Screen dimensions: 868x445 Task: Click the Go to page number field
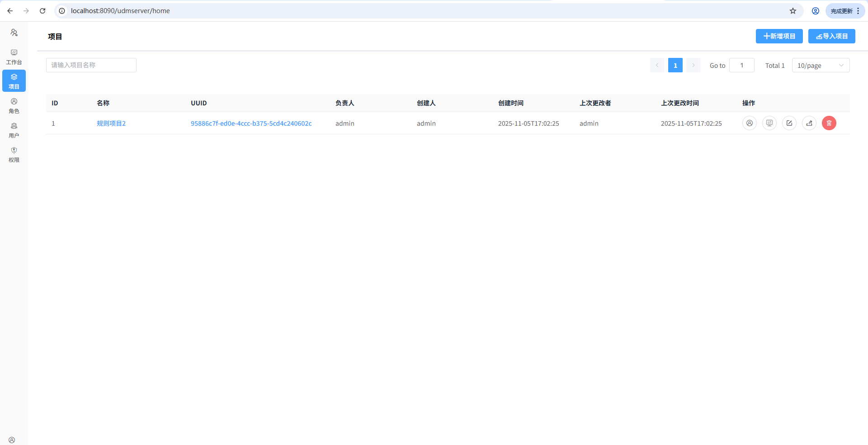coord(741,65)
